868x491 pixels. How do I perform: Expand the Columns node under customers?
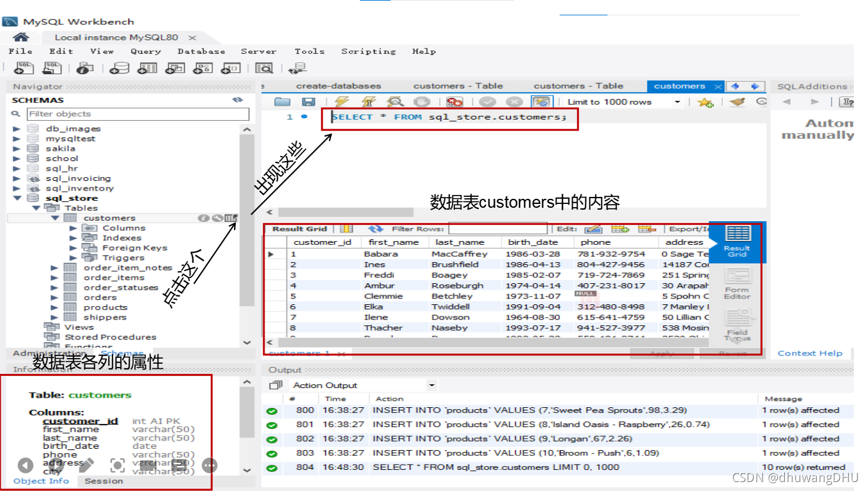74,228
